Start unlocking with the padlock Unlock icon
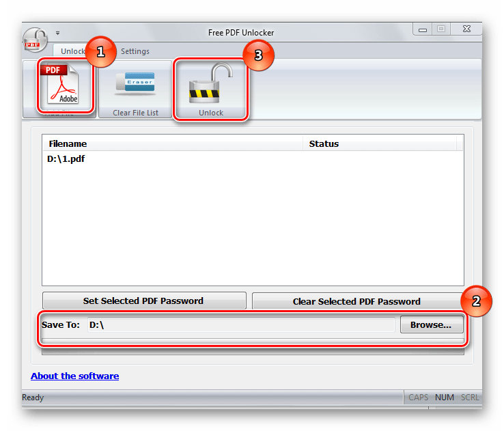 click(x=211, y=88)
